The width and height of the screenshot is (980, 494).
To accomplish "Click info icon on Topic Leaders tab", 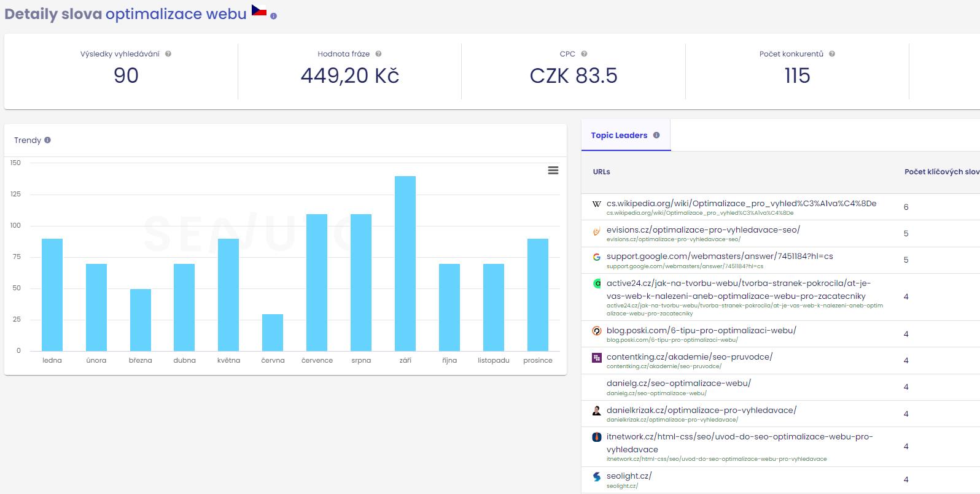I will 656,136.
